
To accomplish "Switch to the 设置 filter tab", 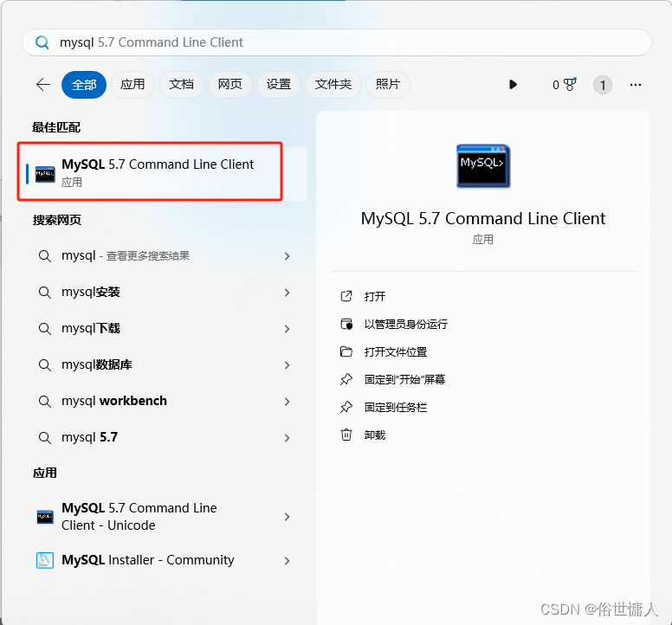I will [x=279, y=85].
